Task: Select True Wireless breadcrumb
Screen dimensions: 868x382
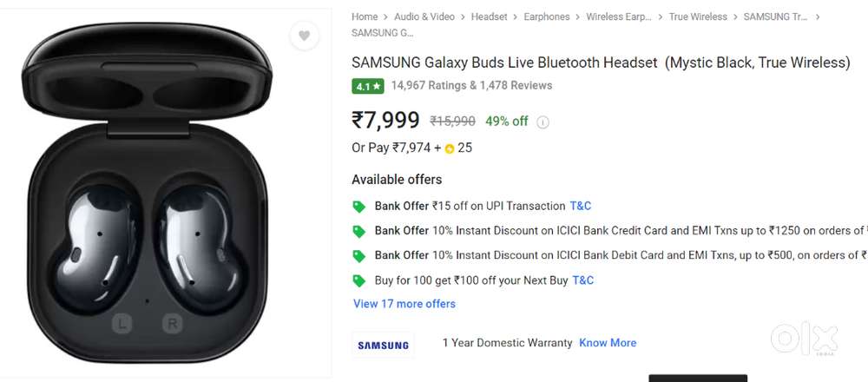Action: click(698, 16)
